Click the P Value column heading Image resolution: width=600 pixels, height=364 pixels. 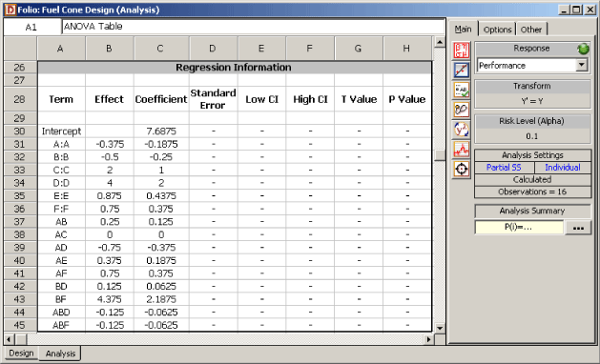point(407,99)
